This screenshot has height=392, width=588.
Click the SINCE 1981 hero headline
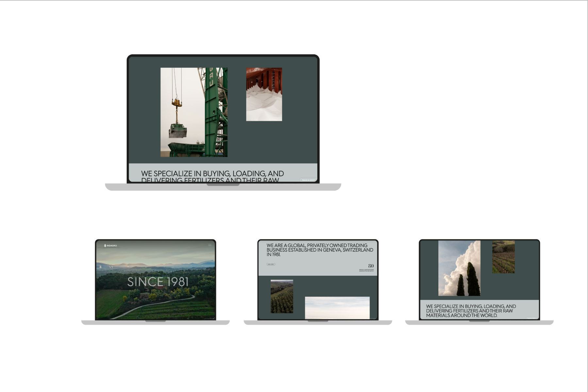158,282
